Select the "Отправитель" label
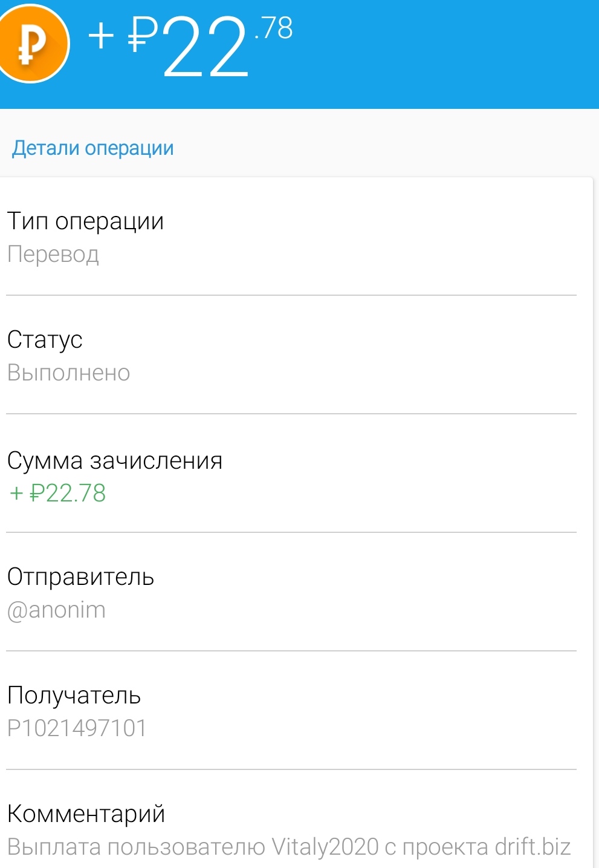The height and width of the screenshot is (868, 599). pyautogui.click(x=80, y=577)
